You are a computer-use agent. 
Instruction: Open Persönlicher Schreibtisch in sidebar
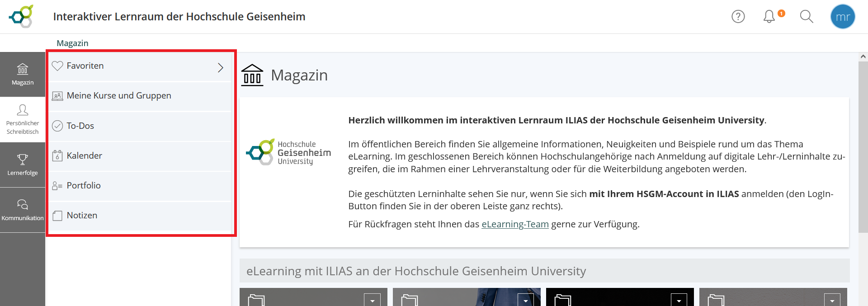(23, 120)
